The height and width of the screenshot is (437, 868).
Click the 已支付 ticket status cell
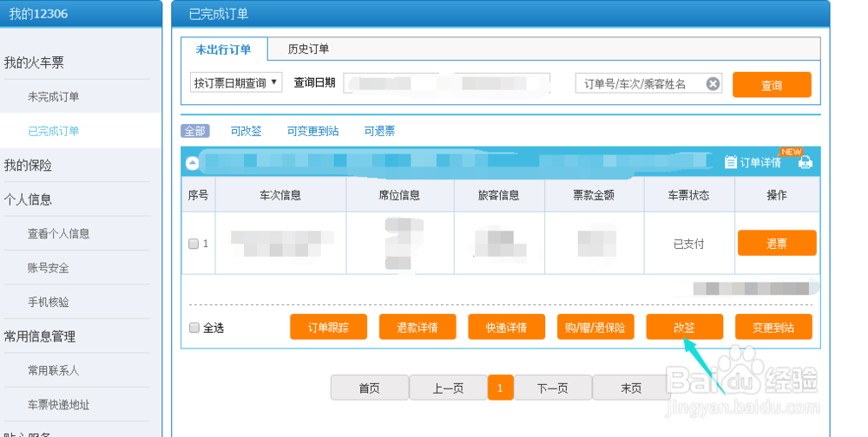pyautogui.click(x=688, y=244)
